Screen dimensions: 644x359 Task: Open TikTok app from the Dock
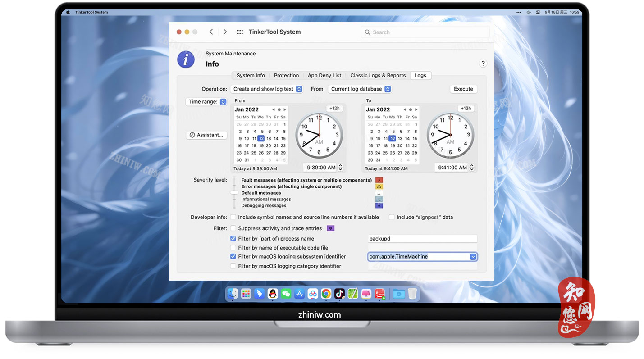click(339, 294)
